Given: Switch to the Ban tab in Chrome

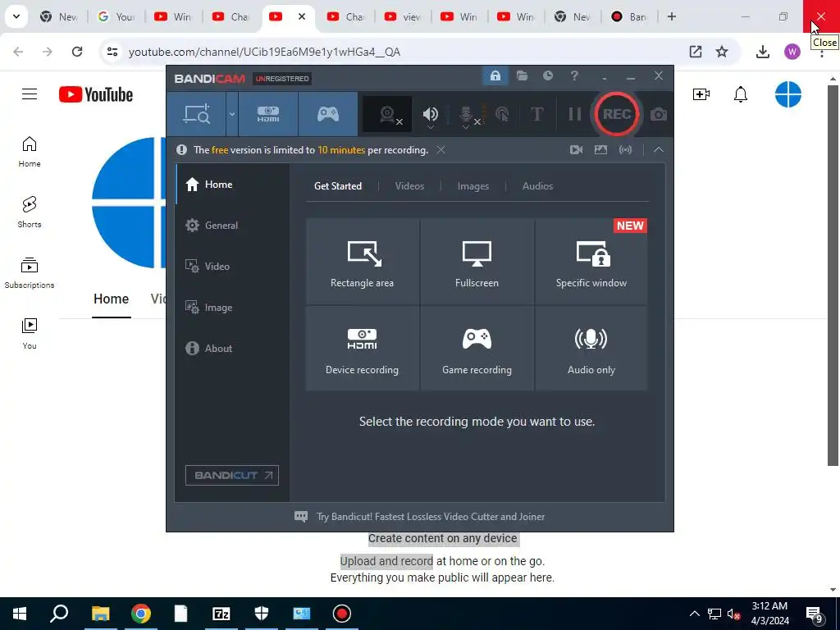Looking at the screenshot, I should [x=629, y=16].
